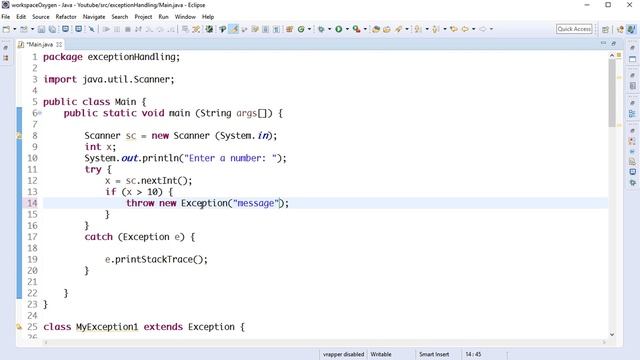Image resolution: width=640 pixels, height=360 pixels.
Task: Click the Step Into icon
Action: point(149,29)
